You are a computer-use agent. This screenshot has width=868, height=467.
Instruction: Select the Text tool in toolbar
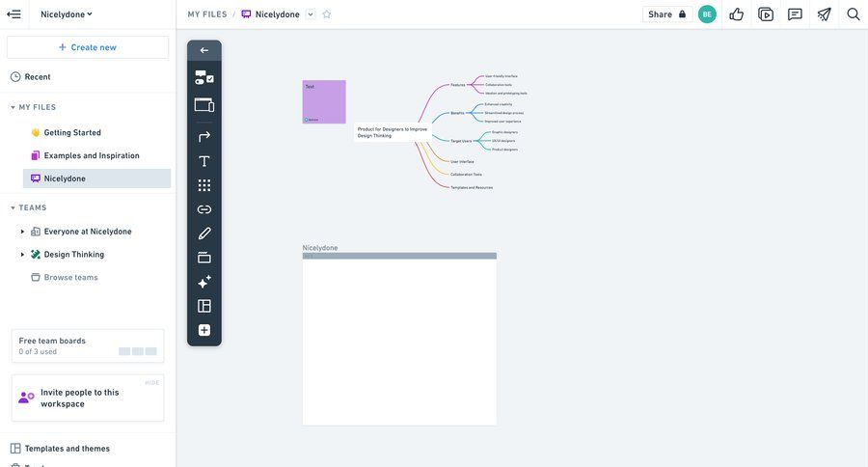[204, 161]
